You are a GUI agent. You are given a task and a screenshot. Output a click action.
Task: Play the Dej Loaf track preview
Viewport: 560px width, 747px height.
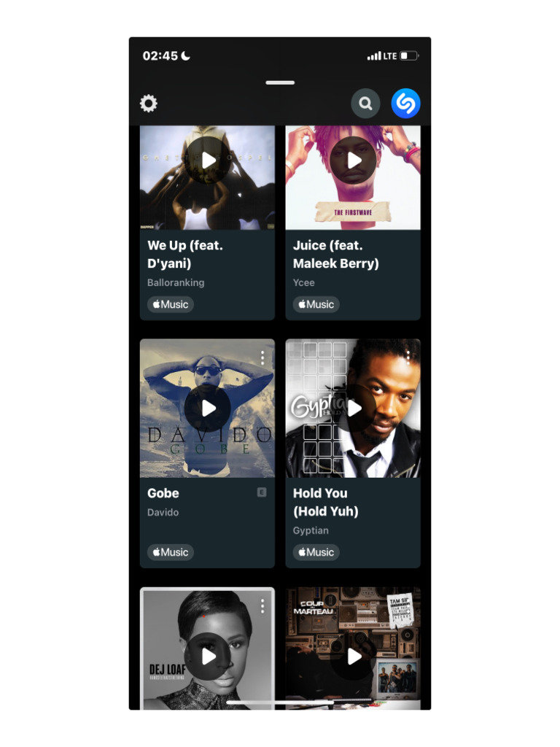pos(208,657)
